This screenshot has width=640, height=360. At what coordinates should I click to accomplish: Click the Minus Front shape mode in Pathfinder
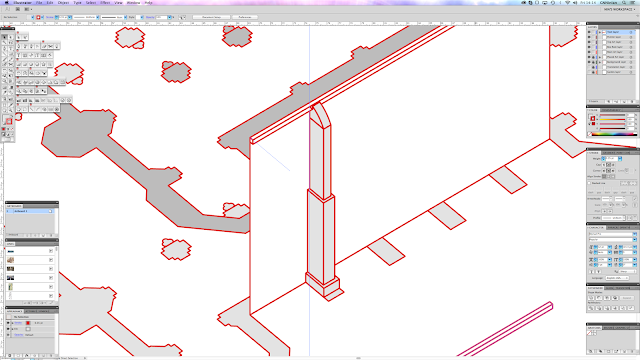click(599, 298)
